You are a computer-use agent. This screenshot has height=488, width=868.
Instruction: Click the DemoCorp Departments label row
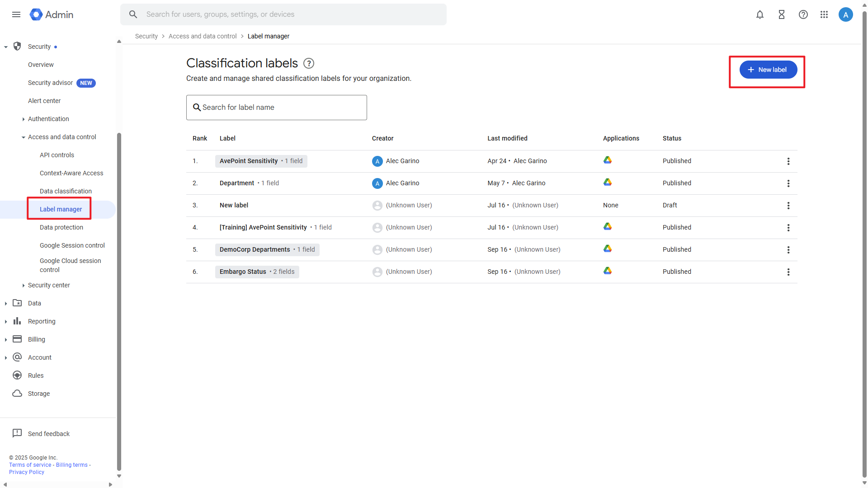(x=255, y=249)
